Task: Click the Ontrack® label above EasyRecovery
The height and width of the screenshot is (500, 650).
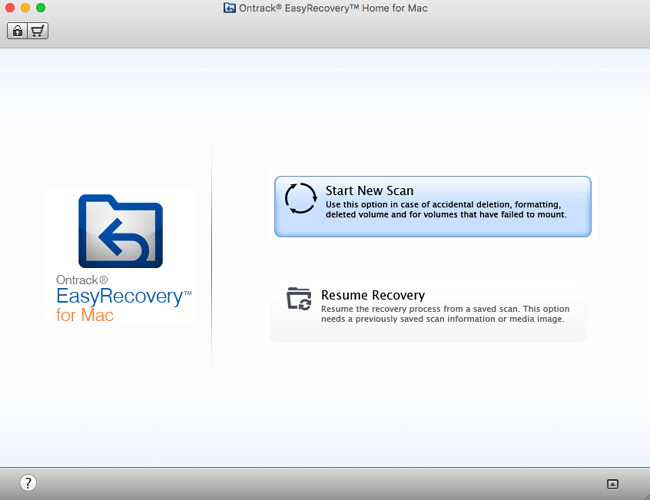Action: tap(80, 281)
